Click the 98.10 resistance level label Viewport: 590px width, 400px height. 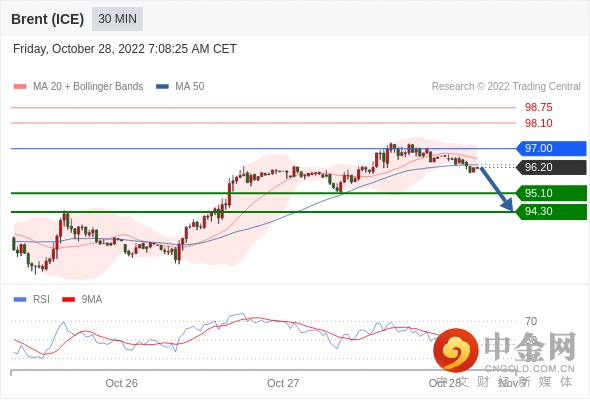point(538,123)
